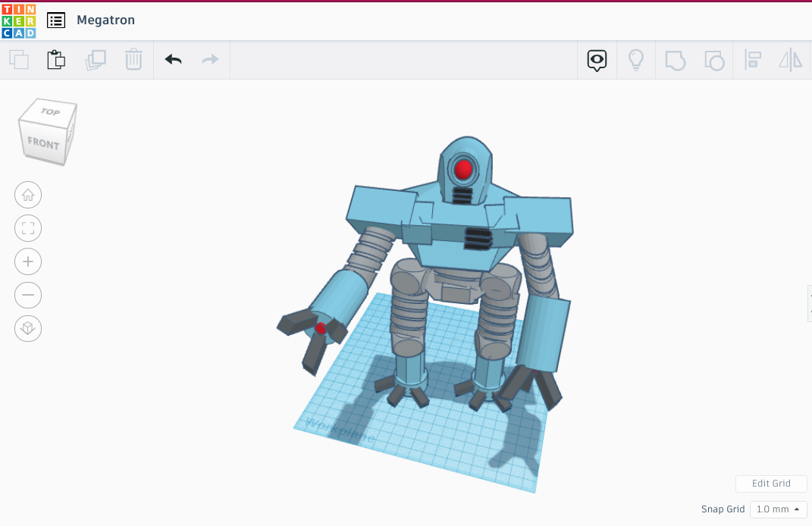812x526 pixels.
Task: Click the Tinkercad logo
Action: coord(19,20)
